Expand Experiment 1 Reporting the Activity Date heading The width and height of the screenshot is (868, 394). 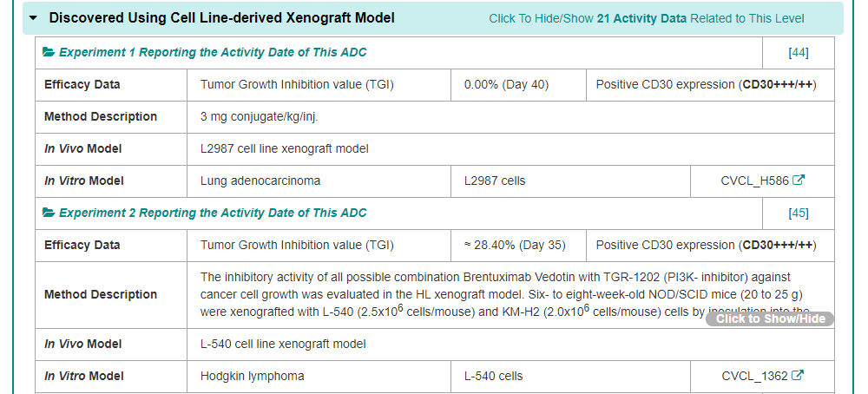pos(213,53)
